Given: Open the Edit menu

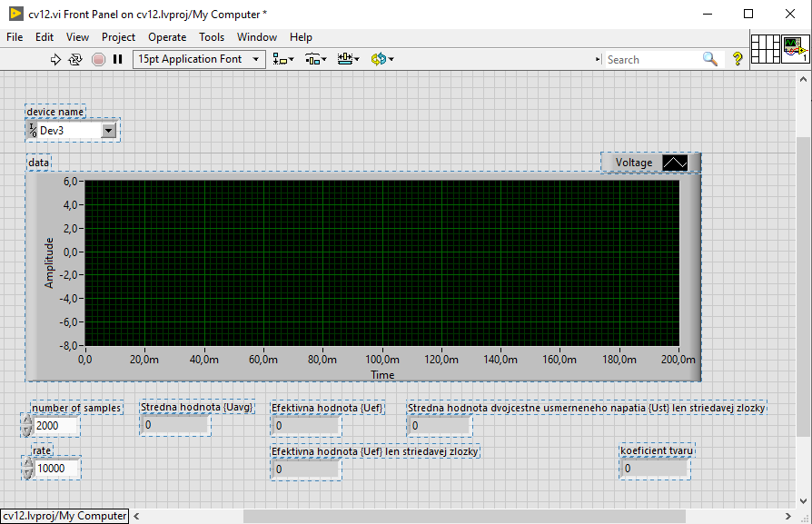Looking at the screenshot, I should point(45,37).
